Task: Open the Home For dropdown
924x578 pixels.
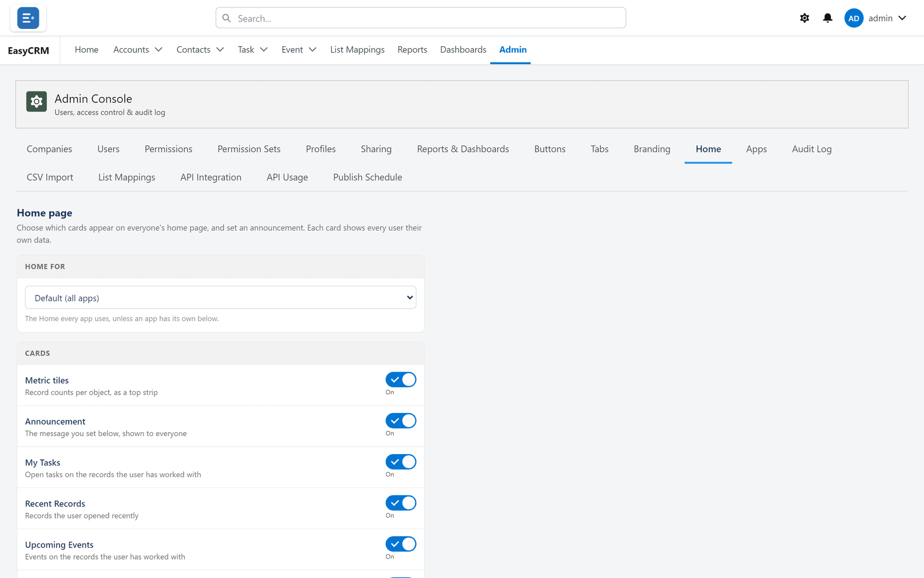Action: tap(220, 297)
